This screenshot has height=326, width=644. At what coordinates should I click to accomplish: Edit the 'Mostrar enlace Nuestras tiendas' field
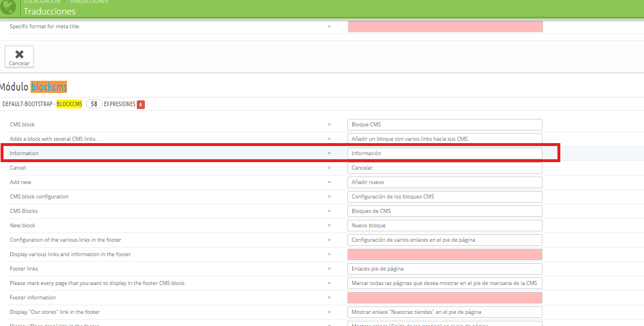pos(445,312)
